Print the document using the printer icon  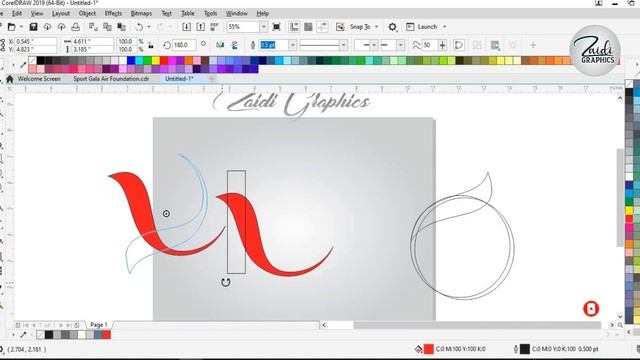(76, 27)
